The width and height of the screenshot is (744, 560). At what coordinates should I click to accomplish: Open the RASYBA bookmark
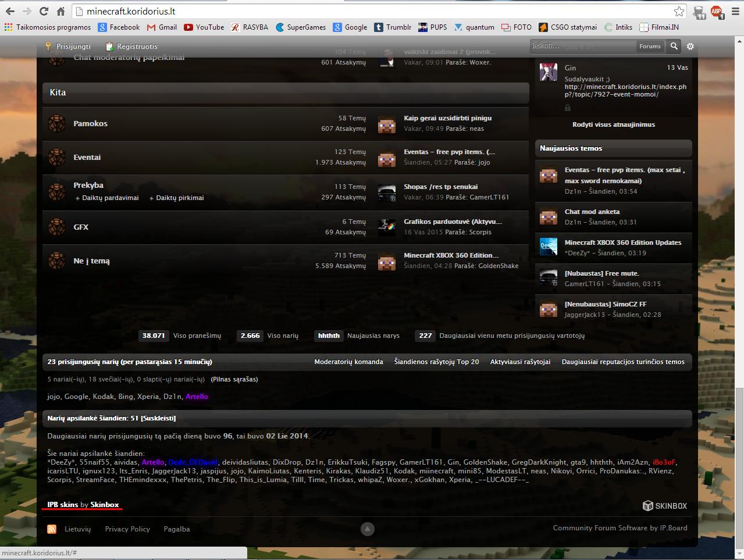pos(250,27)
